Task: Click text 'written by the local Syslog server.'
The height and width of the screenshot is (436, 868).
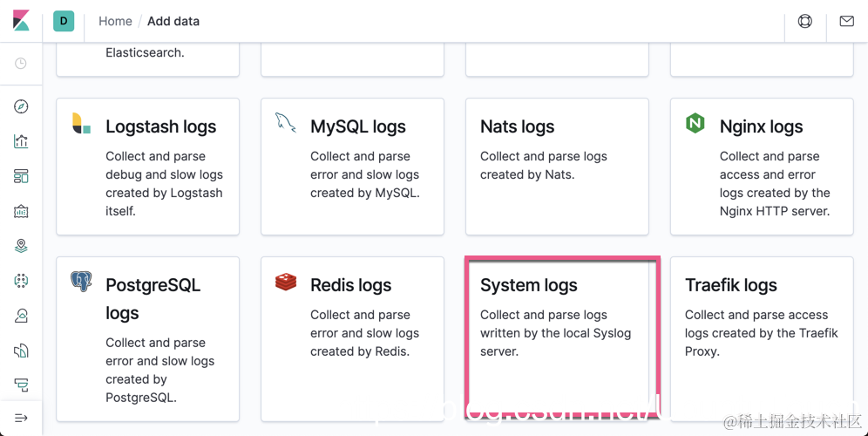Action: pos(555,343)
